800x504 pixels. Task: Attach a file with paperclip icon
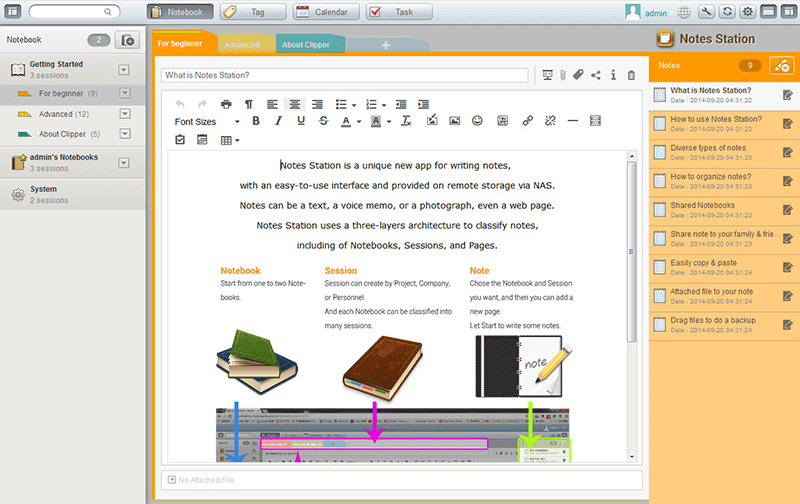pos(562,75)
